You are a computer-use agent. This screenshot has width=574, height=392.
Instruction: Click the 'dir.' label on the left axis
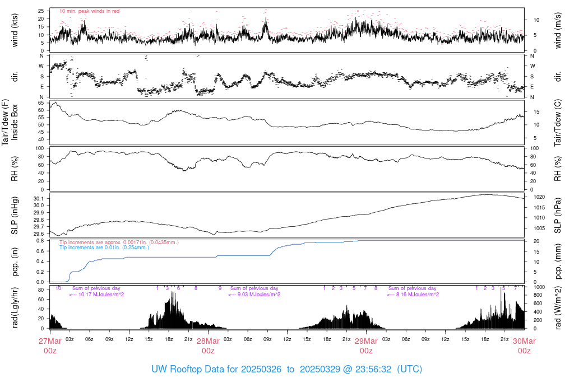[15, 77]
